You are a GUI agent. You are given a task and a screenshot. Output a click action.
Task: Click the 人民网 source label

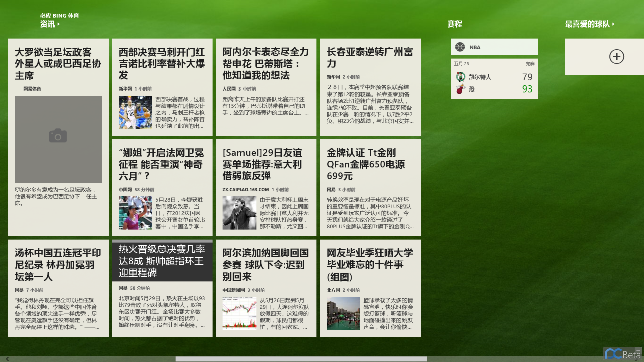coord(229,89)
